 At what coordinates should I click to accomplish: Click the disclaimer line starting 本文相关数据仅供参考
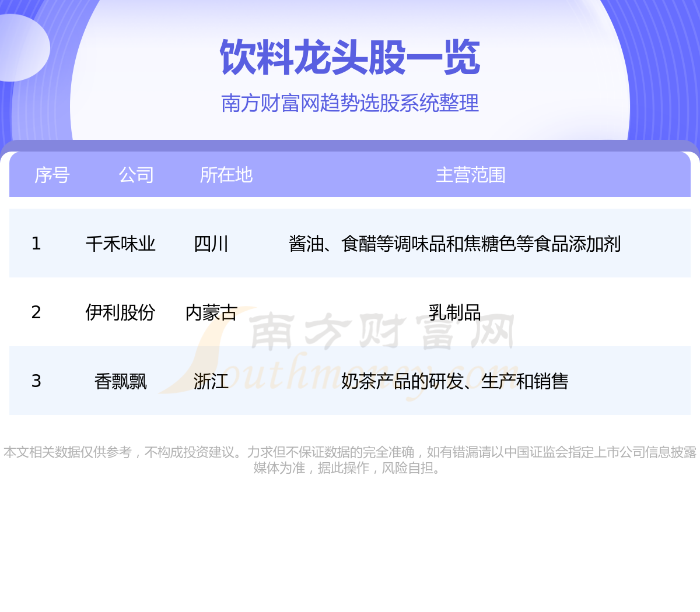click(350, 452)
